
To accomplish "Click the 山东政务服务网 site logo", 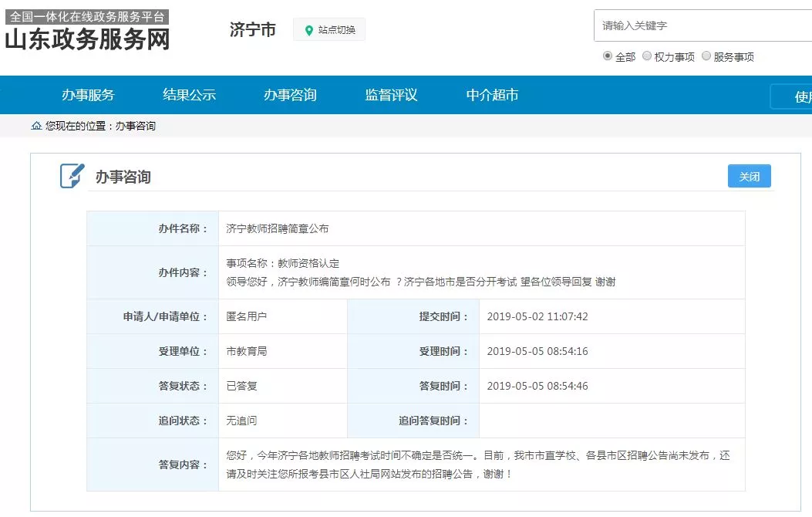I will 87,39.
